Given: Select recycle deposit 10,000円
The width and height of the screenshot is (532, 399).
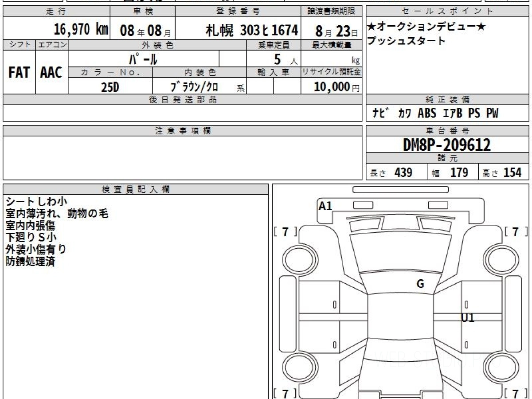Looking at the screenshot, I should [x=336, y=87].
